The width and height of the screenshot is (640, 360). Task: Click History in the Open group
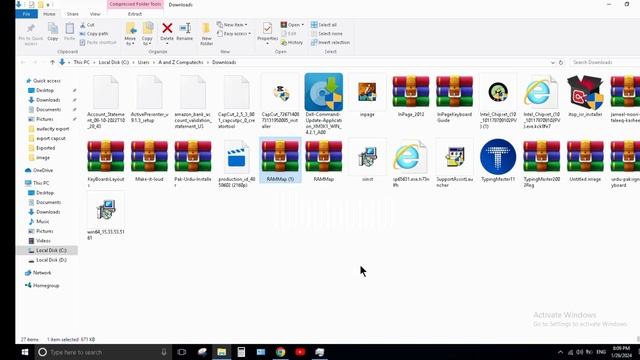[x=292, y=42]
